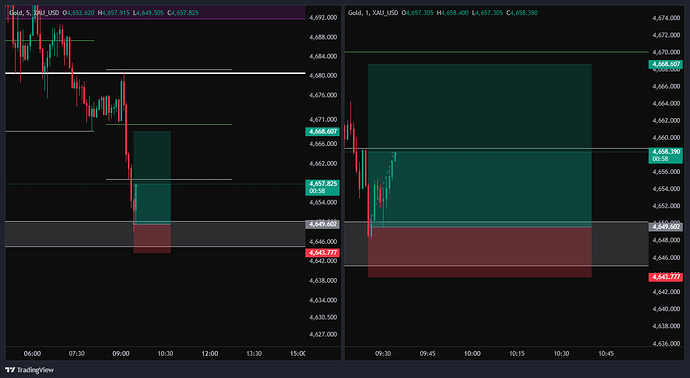Click the 4,676.000 price axis label
Viewport: 690px width, 378px height.
click(x=323, y=95)
